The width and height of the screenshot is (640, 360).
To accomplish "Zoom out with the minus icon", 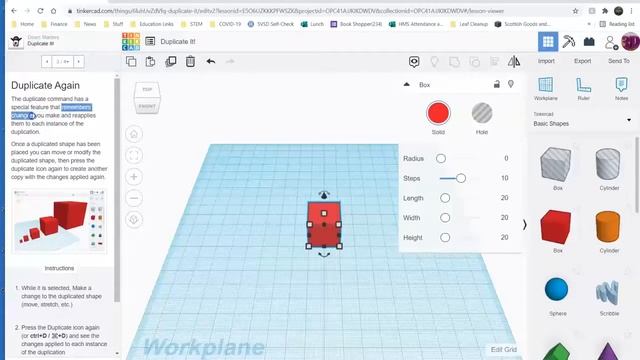I will [x=134, y=198].
